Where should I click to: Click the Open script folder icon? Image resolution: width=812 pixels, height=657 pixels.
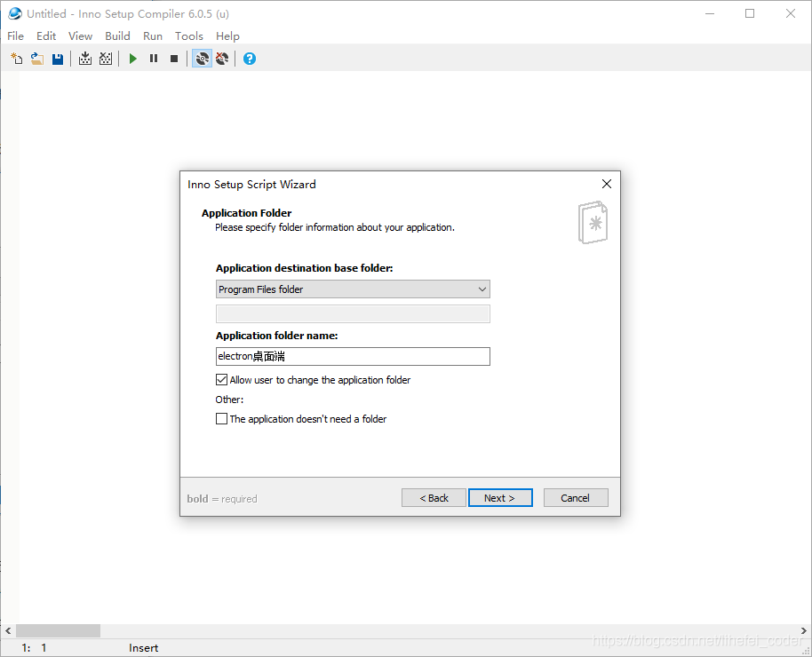(36, 59)
